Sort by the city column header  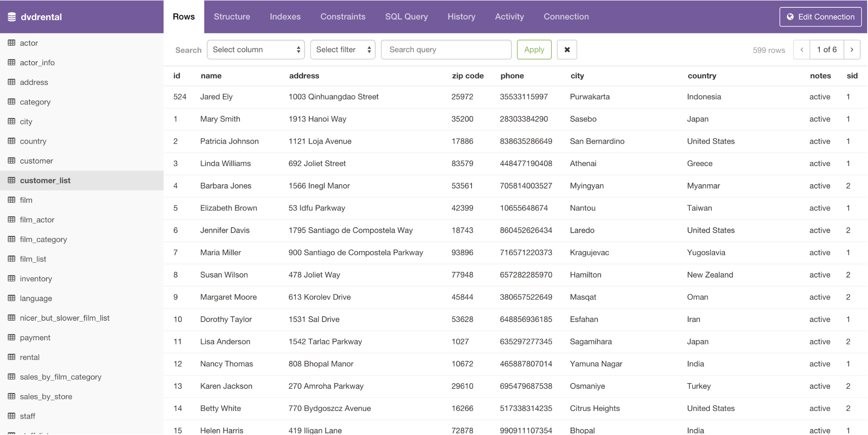[577, 75]
